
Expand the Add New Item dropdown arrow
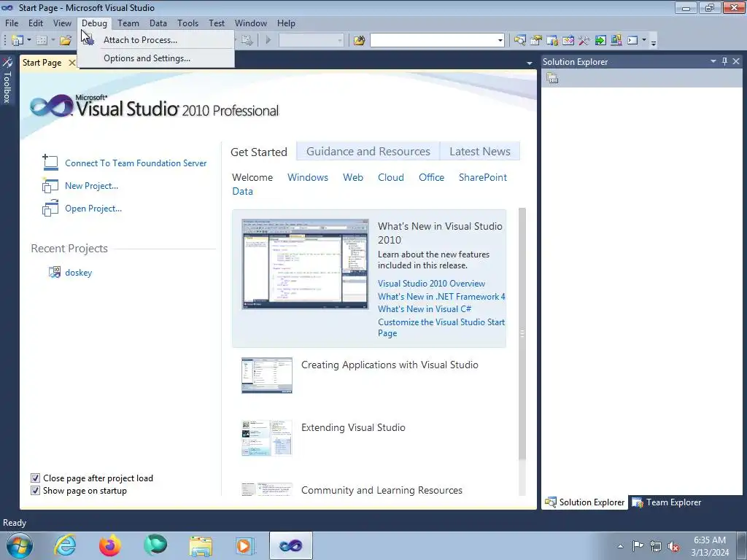tap(53, 41)
